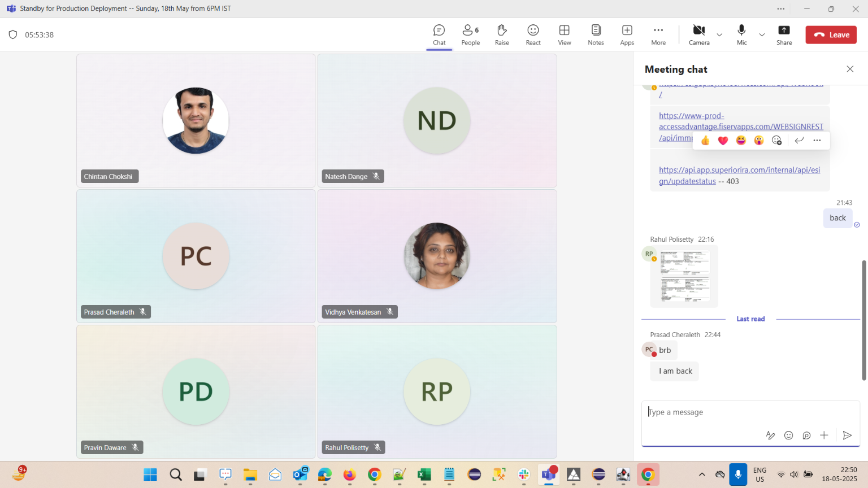Open the system clock and calendar

(839, 474)
